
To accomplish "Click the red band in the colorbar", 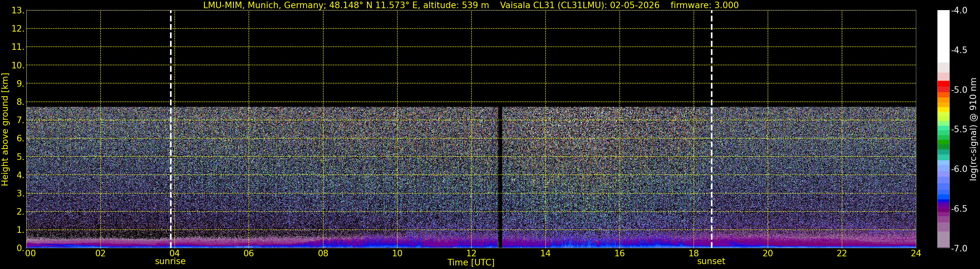I will click(943, 86).
